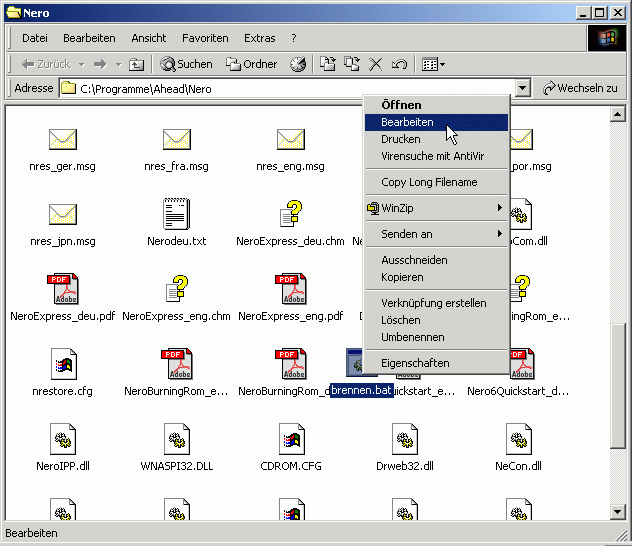
Task: Select the NeroExpress_eng.pdf icon
Action: pos(291,289)
